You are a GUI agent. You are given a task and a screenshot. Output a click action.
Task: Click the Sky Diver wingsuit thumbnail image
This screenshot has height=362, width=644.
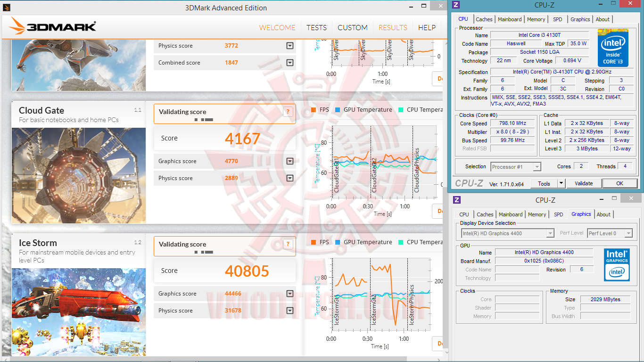tap(79, 66)
